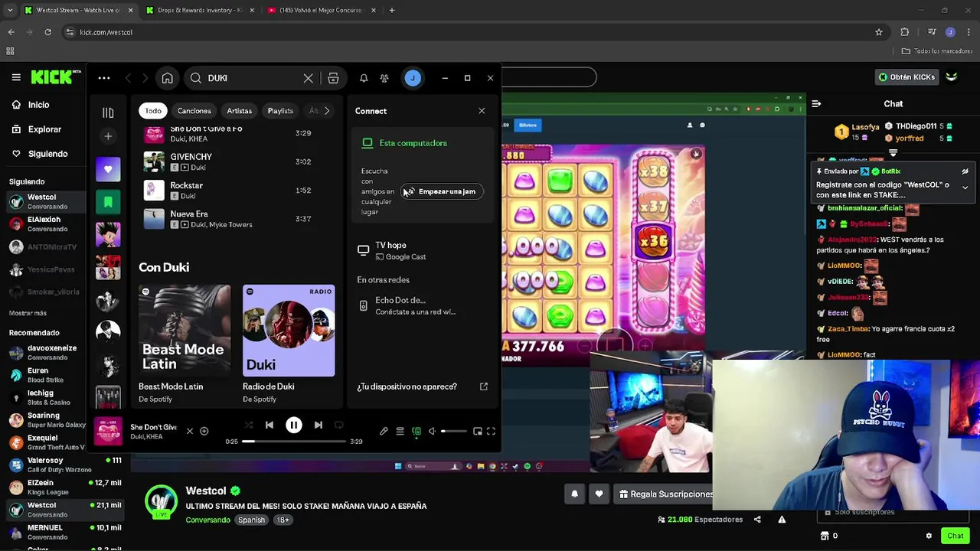
Task: Click Empezar una jam button
Action: click(x=442, y=191)
